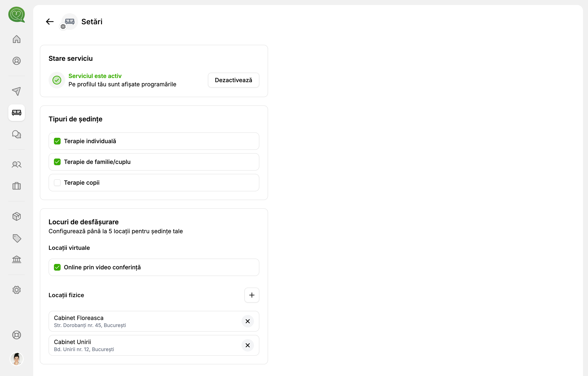The width and height of the screenshot is (588, 376).
Task: Open the box package icon in sidebar
Action: pos(17,216)
